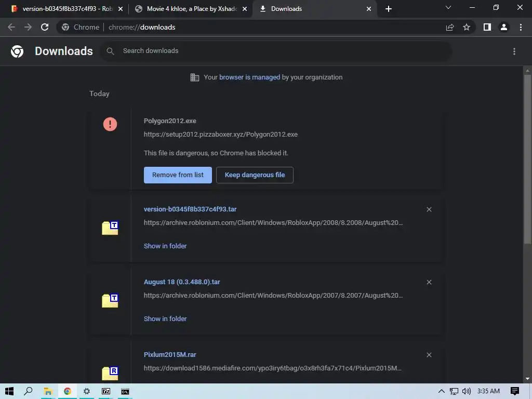
Task: Click the Polygon2012.exe danger warning icon
Action: point(110,124)
